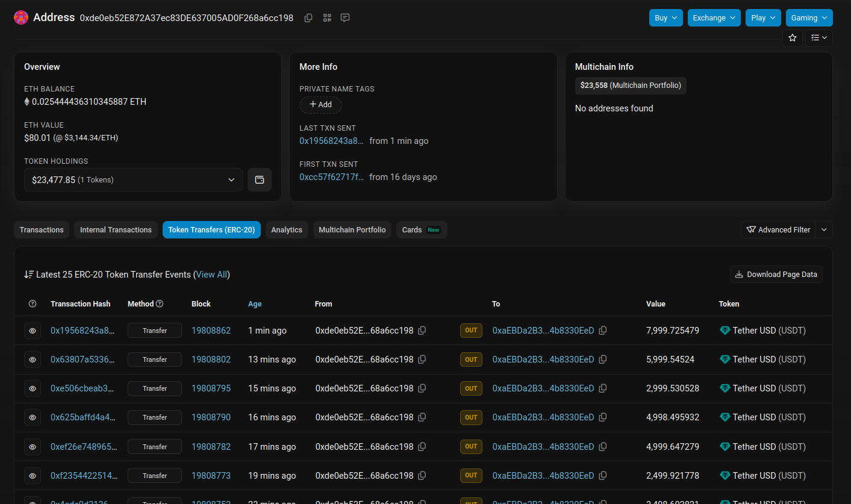Copy To address in block 19808862 row
851x504 pixels.
pyautogui.click(x=603, y=331)
